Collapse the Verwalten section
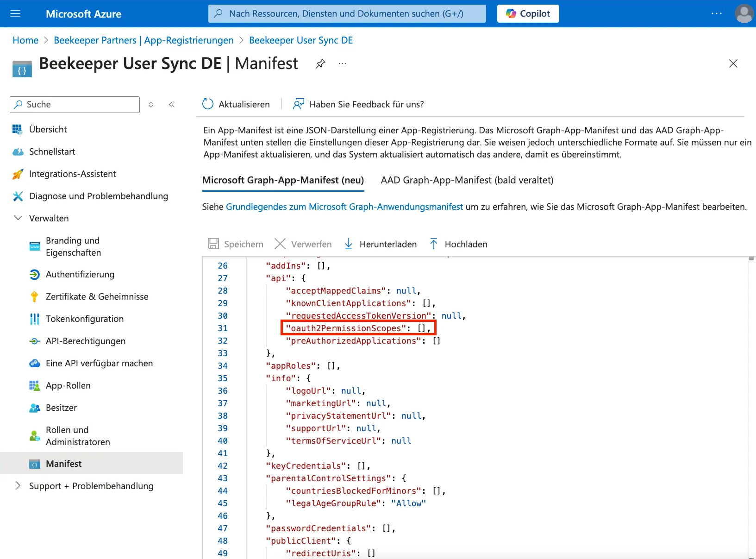 point(18,218)
